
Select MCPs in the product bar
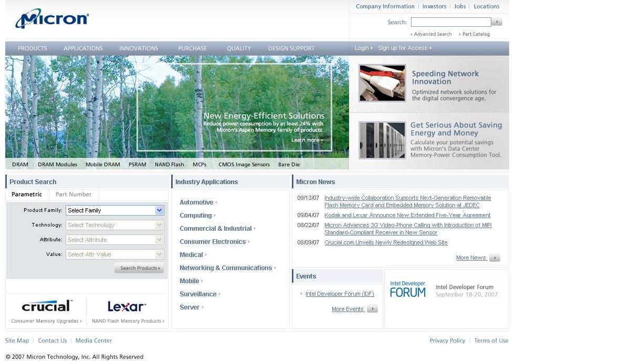point(199,165)
